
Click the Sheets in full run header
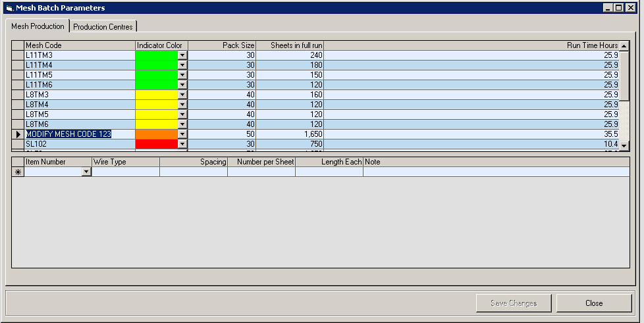(290, 45)
